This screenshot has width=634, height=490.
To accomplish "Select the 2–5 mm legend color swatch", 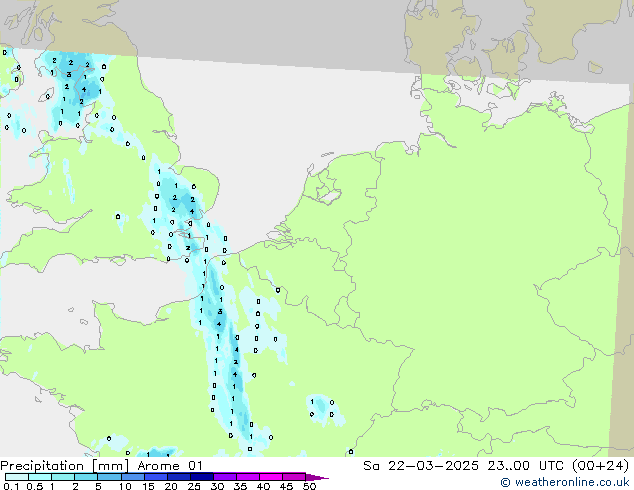I will click(86, 477).
